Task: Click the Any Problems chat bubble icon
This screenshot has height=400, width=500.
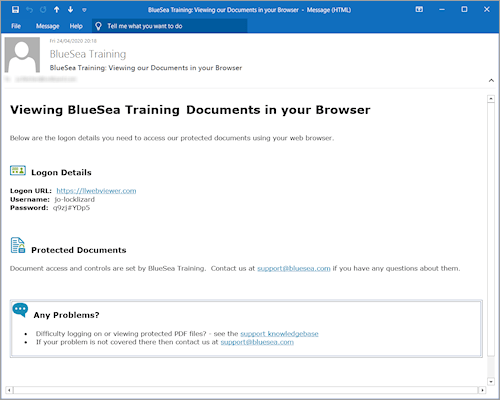Action: pos(20,310)
